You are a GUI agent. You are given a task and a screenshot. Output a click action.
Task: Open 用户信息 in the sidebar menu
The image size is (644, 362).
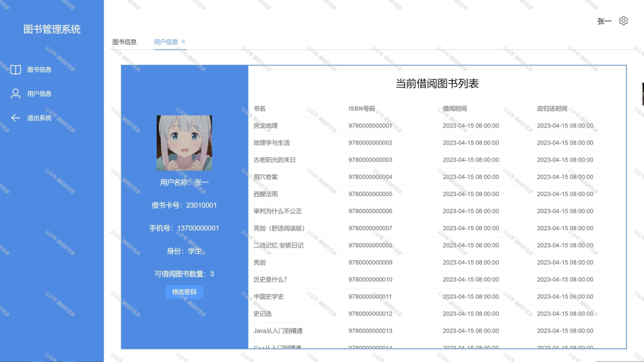40,94
